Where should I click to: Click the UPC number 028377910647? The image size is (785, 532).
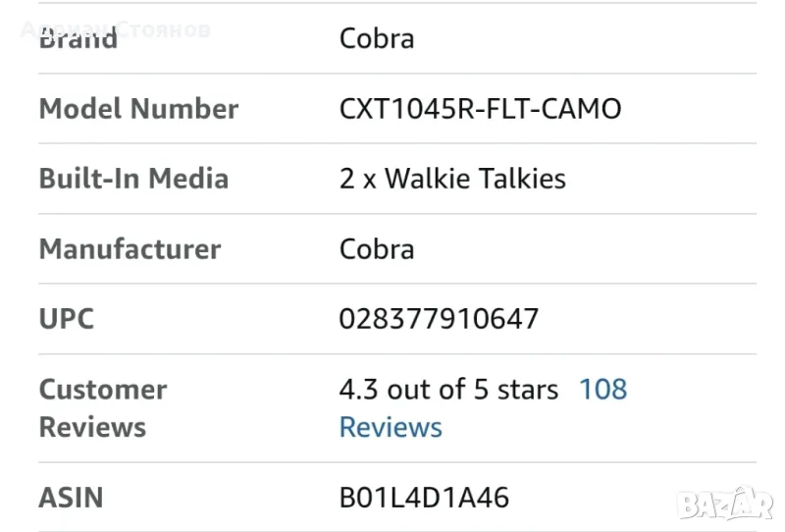[x=439, y=319]
